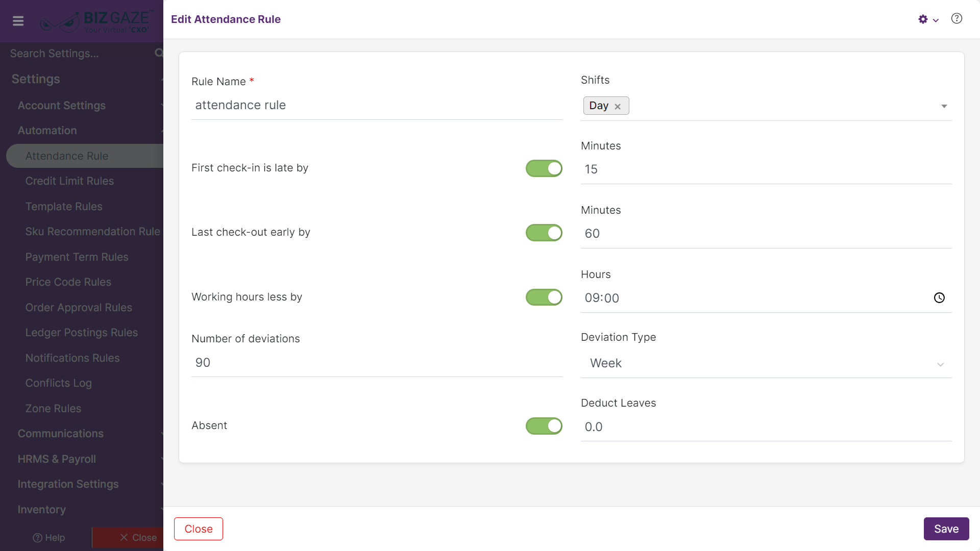Click the sidebar Help link
The height and width of the screenshot is (551, 980).
tap(49, 538)
